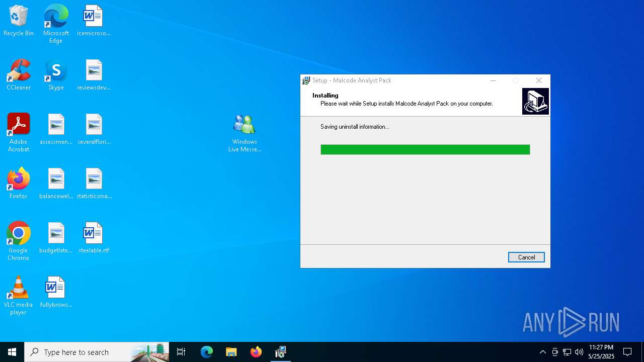Screen dimensions: 644x362
Task: Show hidden system tray icons
Action: [542, 352]
